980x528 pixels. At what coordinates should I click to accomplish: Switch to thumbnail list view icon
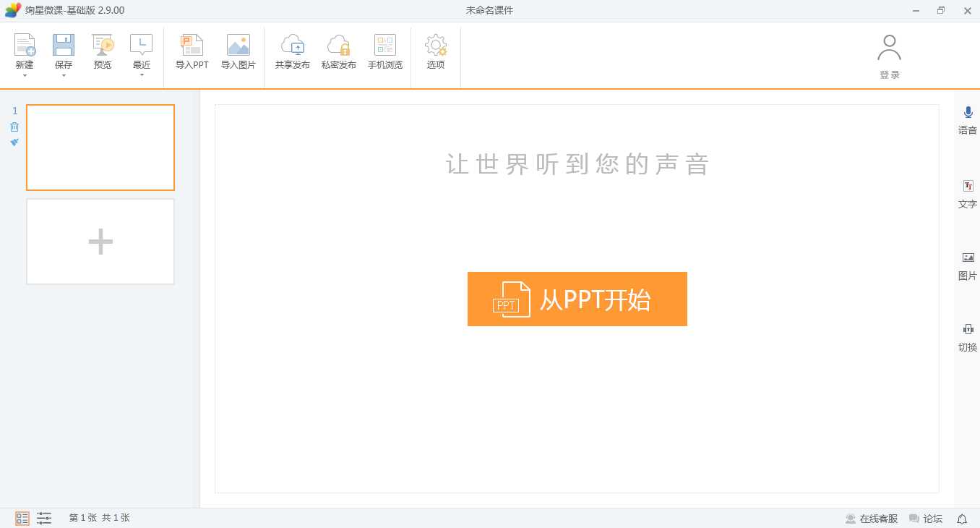[22, 518]
